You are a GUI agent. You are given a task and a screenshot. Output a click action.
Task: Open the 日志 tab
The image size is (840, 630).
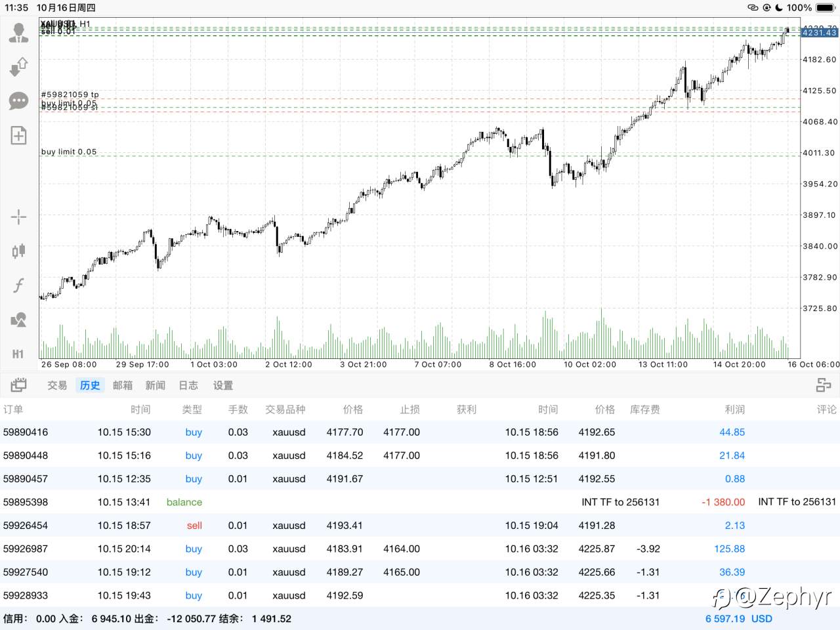[188, 385]
